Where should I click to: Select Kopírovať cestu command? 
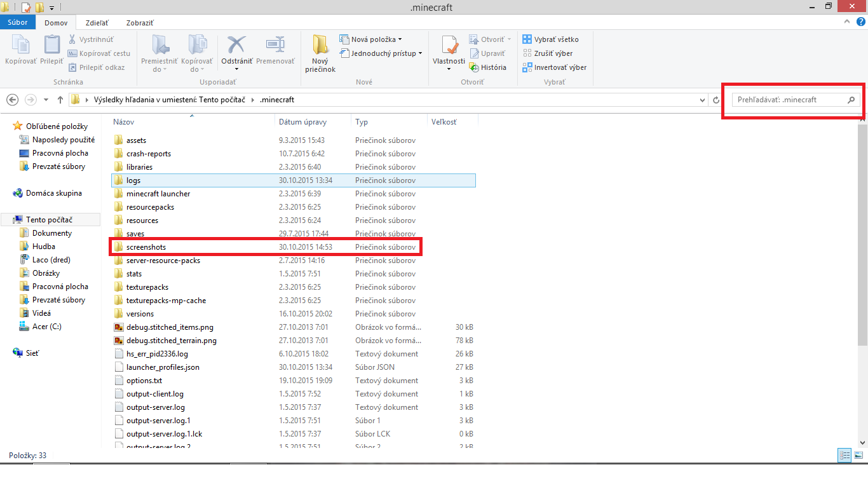[99, 53]
